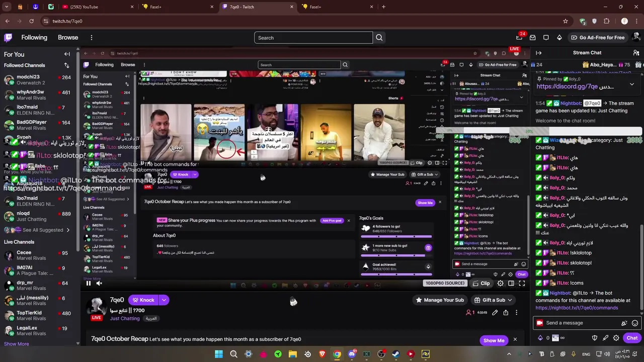Click the Get Bits diamond icon in top bar
The width and height of the screenshot is (644, 362).
(559, 38)
